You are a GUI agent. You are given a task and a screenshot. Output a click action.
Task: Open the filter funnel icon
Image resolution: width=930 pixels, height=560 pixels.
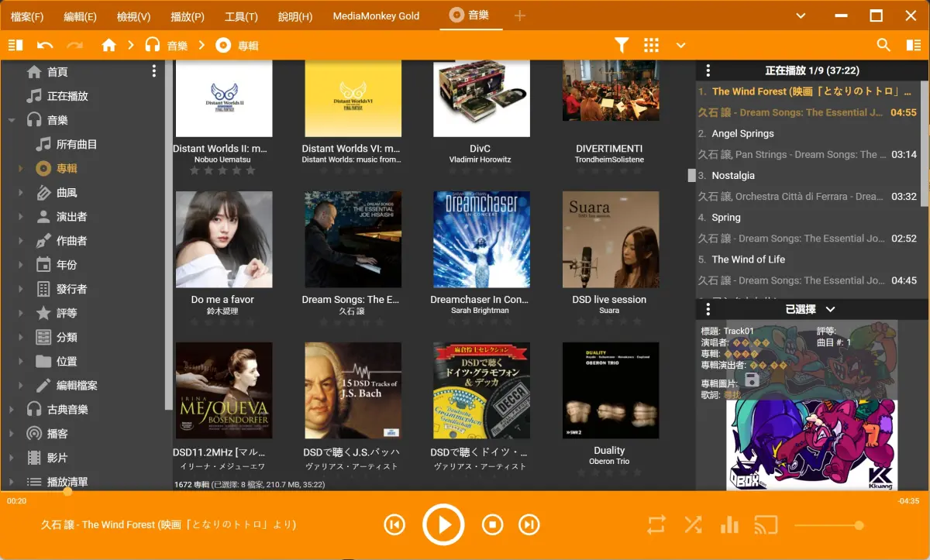pyautogui.click(x=622, y=46)
